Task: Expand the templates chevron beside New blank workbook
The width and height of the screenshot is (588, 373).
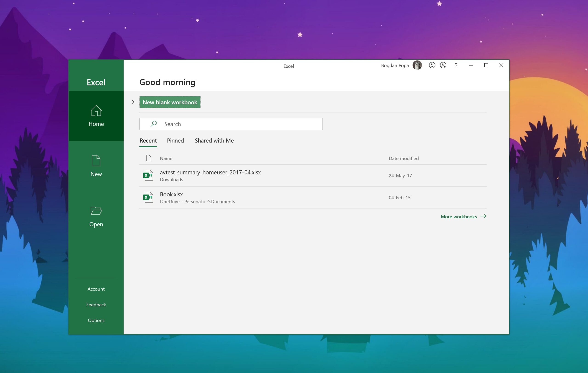Action: 133,102
